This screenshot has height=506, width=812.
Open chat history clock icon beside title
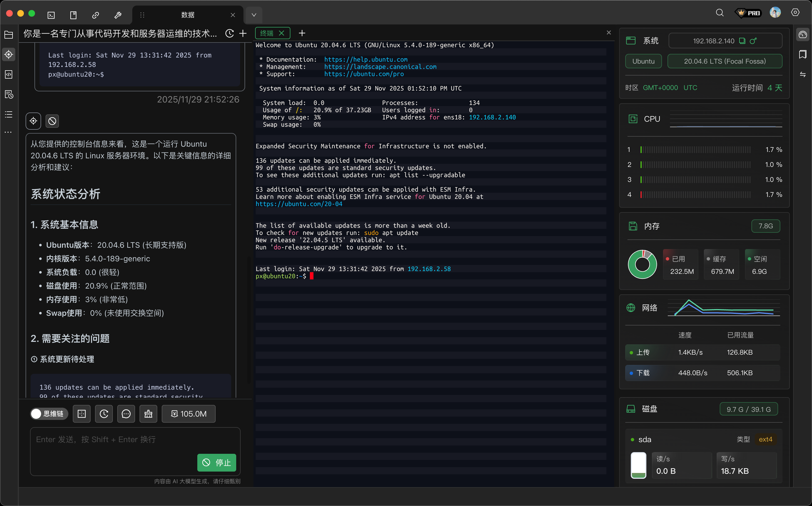[229, 34]
